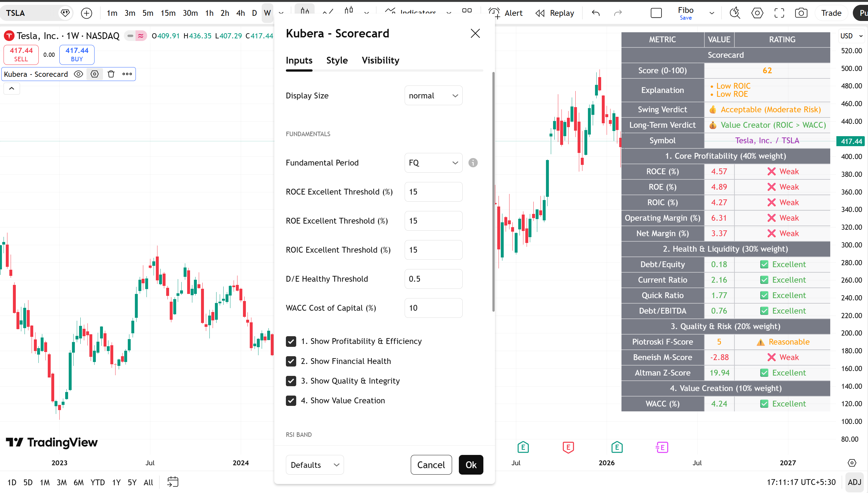Toggle fullscreen mode icon
The image size is (868, 493).
click(x=779, y=13)
